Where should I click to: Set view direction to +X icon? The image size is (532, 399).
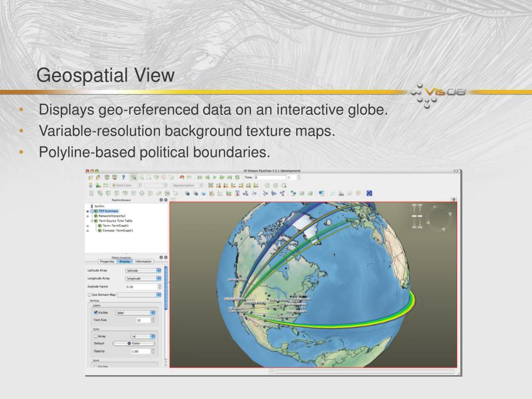218,185
